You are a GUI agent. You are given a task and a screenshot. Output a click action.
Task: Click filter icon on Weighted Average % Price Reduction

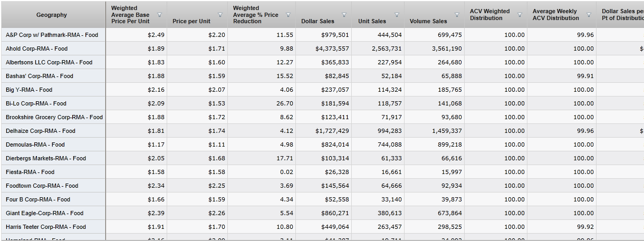click(x=288, y=15)
